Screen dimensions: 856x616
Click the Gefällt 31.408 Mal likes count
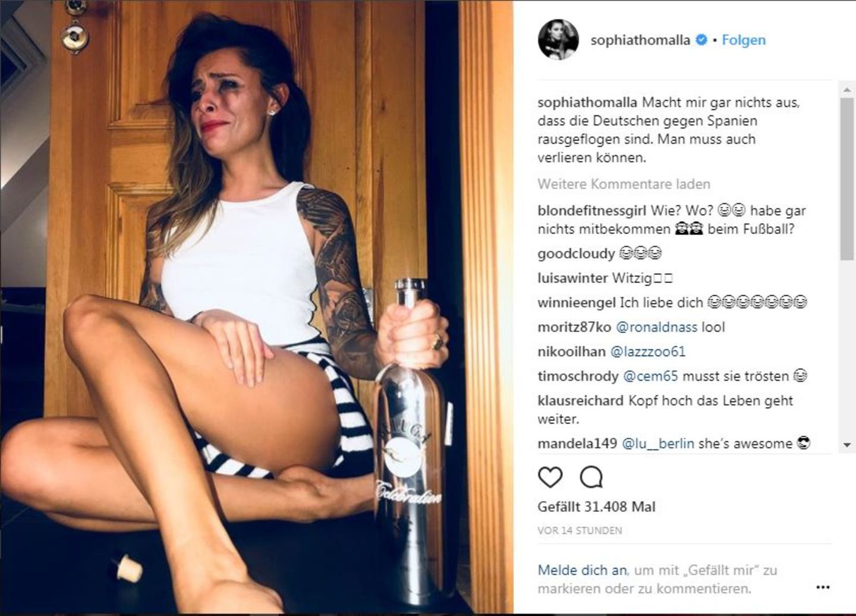596,507
